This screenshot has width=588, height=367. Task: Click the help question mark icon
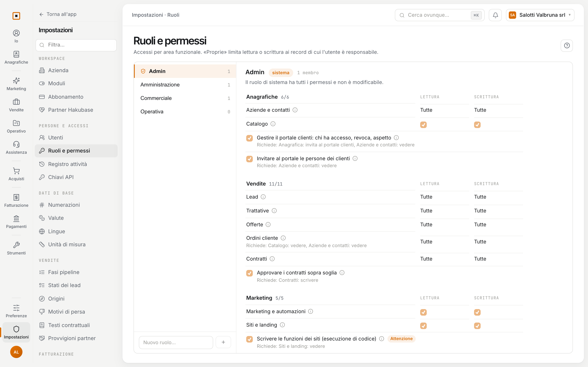[567, 46]
